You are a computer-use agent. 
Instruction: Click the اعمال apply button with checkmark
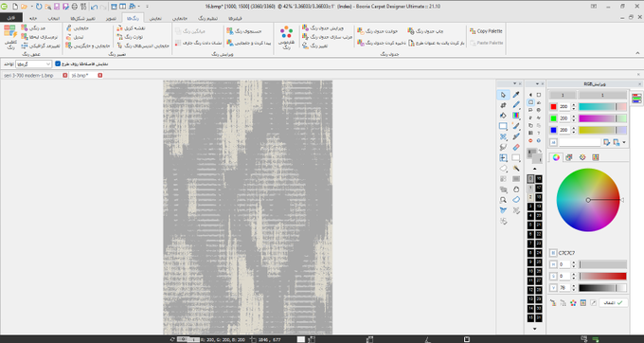tap(613, 303)
